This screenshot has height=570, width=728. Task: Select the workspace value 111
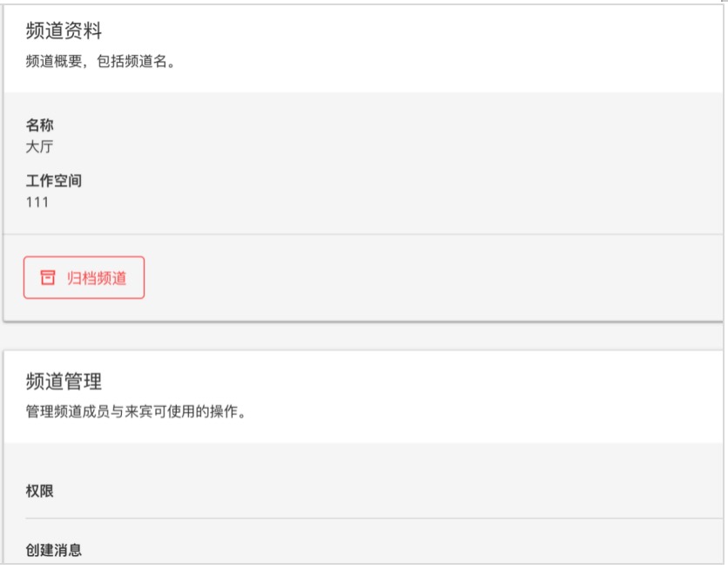pyautogui.click(x=37, y=202)
